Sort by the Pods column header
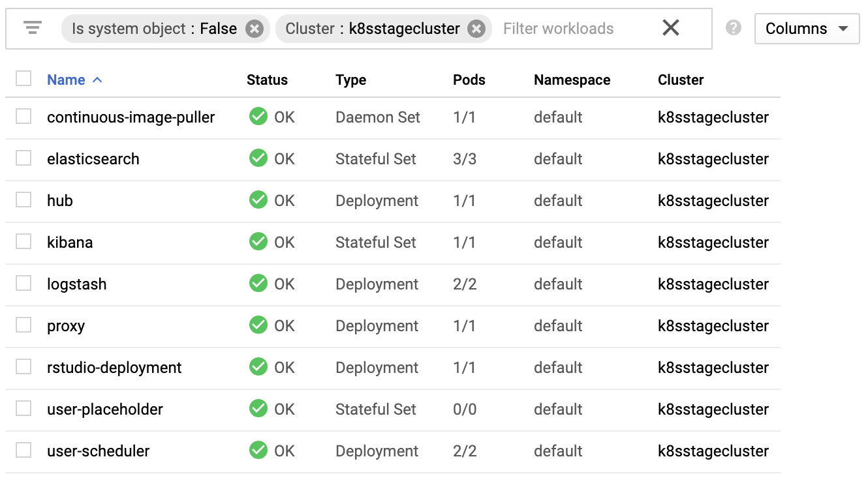 (x=469, y=80)
